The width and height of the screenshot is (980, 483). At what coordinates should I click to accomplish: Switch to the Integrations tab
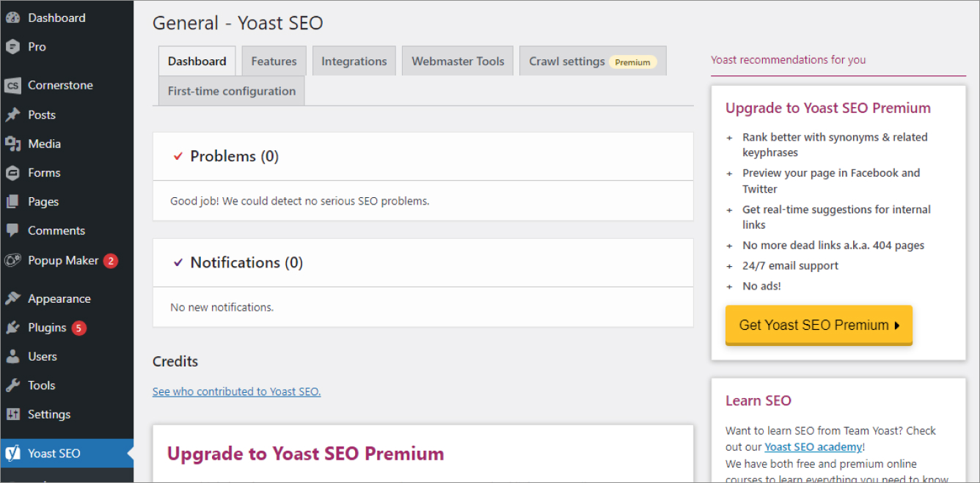click(x=354, y=62)
